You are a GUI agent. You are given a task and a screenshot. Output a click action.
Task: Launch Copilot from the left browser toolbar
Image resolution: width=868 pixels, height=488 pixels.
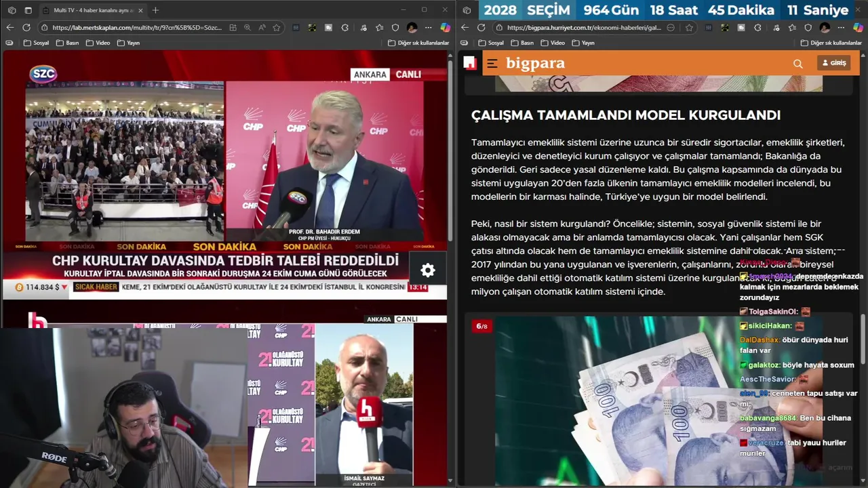445,28
